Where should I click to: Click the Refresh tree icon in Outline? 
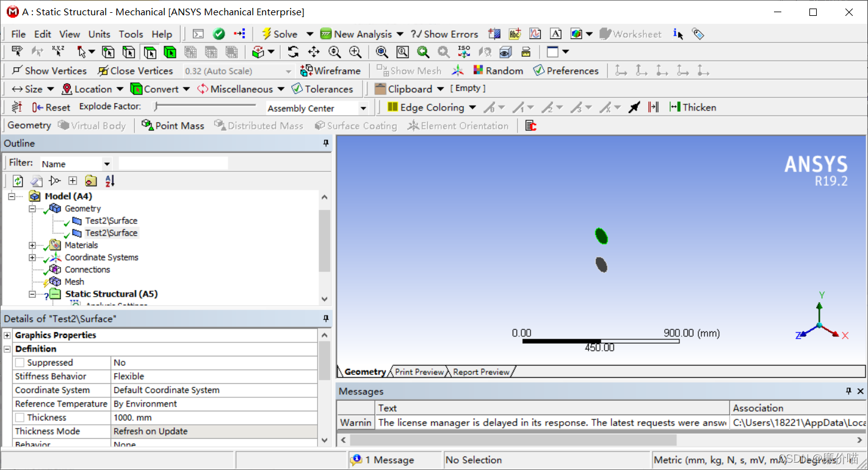(x=18, y=181)
